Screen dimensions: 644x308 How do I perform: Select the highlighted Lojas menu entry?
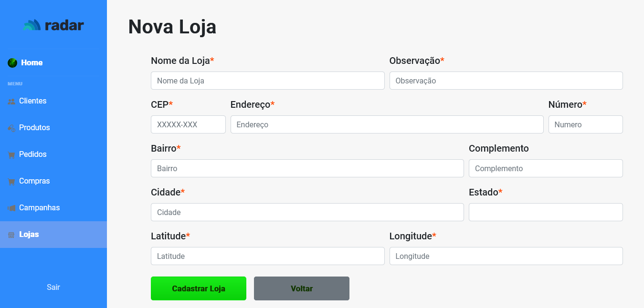(x=29, y=235)
